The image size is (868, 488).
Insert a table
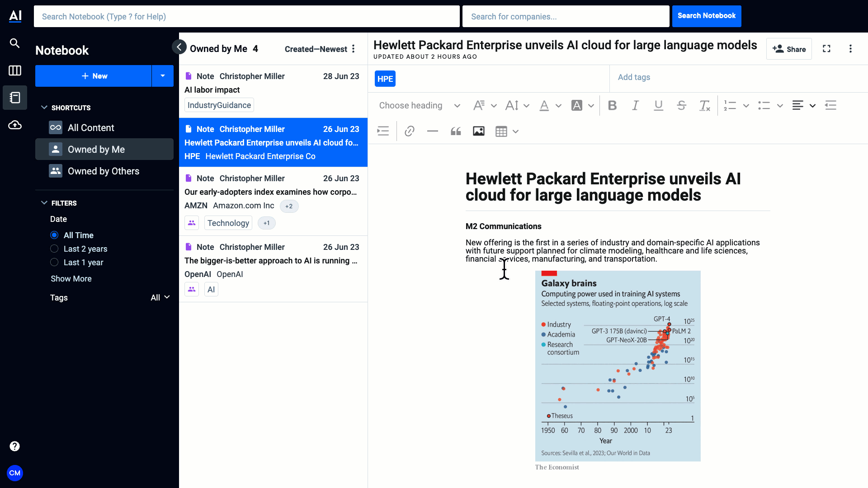pyautogui.click(x=501, y=131)
